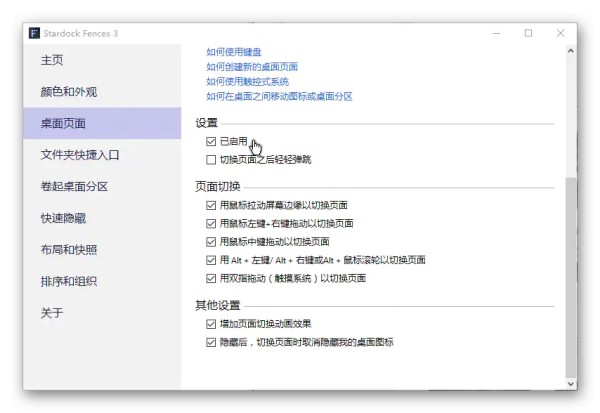Screen dimensions: 600x413
Task: Open the 主页 sidebar section
Action: pos(102,60)
